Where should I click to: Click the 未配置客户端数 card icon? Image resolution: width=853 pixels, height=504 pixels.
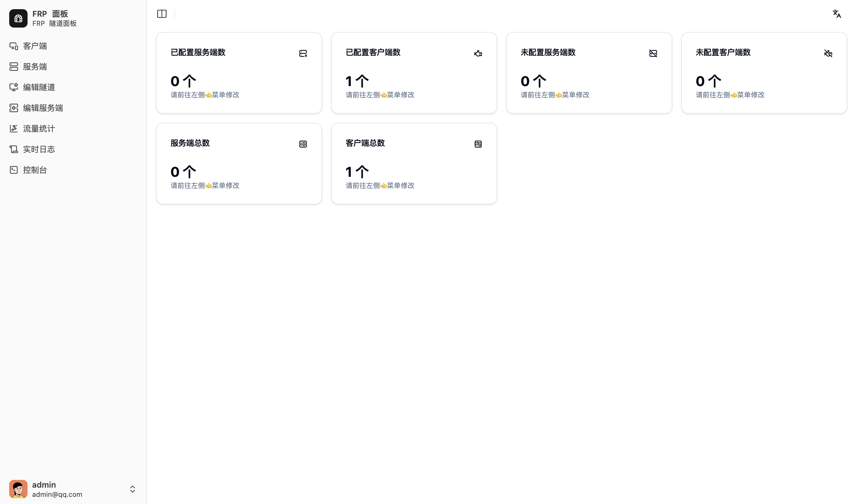pyautogui.click(x=828, y=53)
